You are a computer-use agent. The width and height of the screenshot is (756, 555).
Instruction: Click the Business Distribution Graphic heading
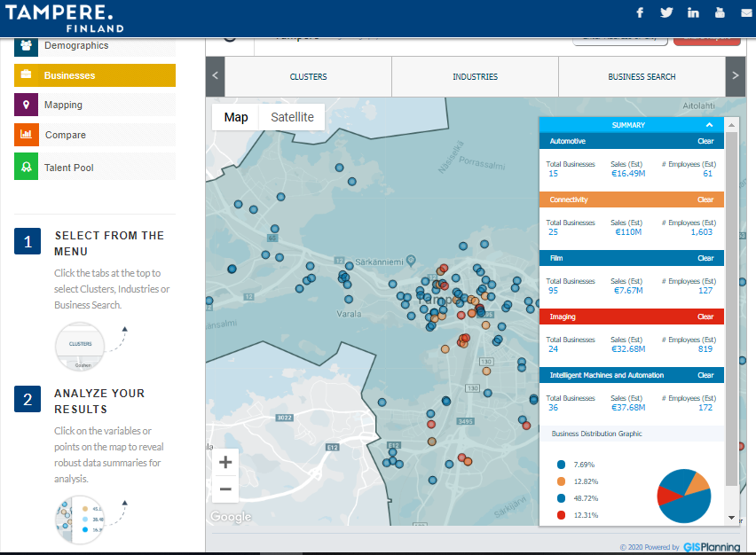tap(596, 434)
